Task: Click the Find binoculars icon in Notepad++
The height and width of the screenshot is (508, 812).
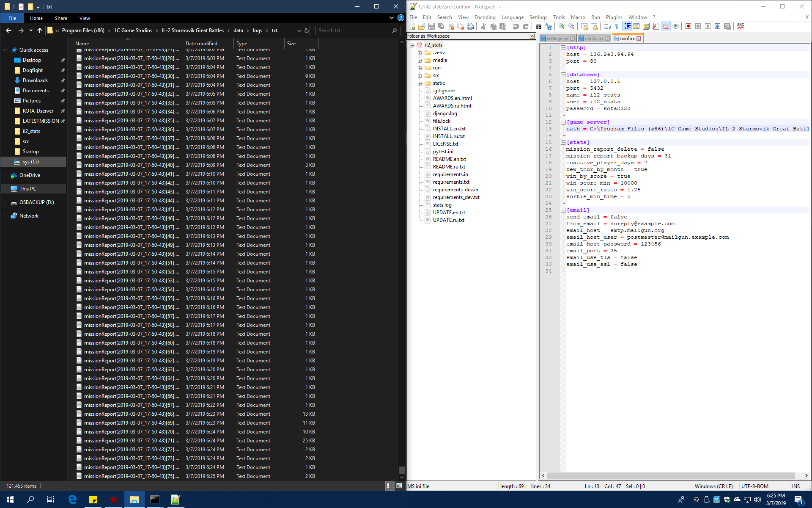Action: click(538, 26)
